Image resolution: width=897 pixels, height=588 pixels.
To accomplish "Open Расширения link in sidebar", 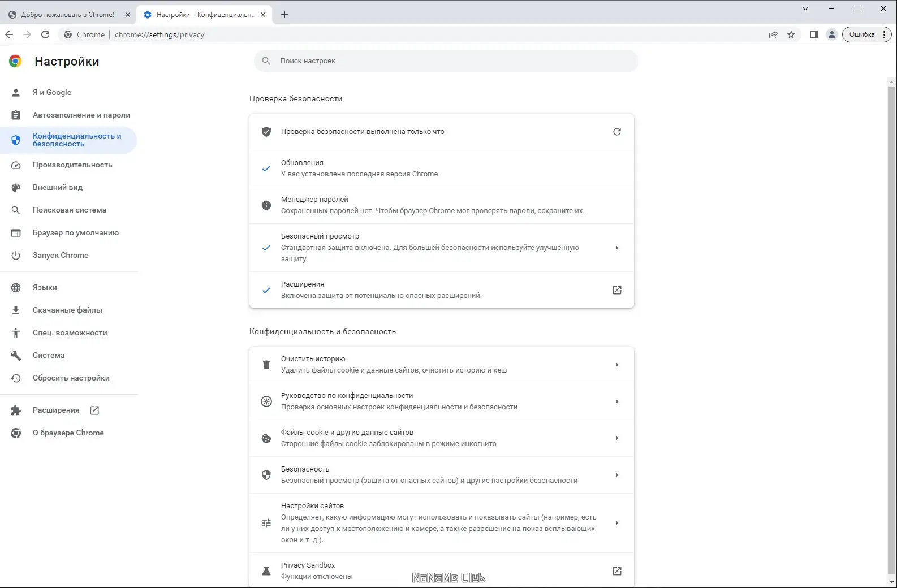I will coord(56,410).
